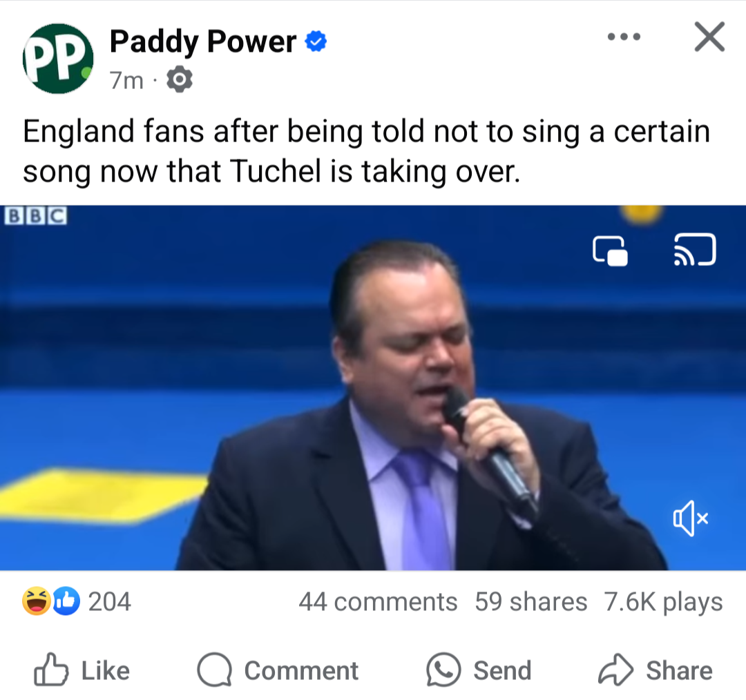Click the post timestamp 7m
The height and width of the screenshot is (700, 746).
126,81
